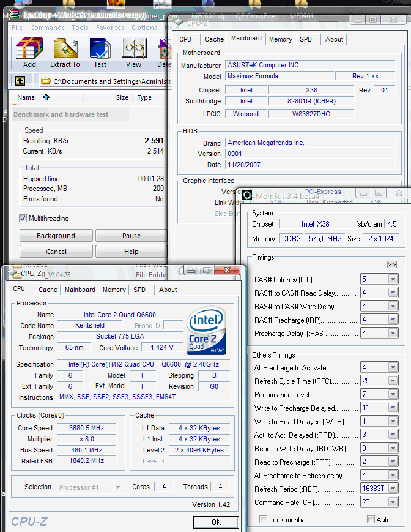The height and width of the screenshot is (532, 411).
Task: Click the Intel Core 2 Quad logo
Action: click(x=206, y=331)
